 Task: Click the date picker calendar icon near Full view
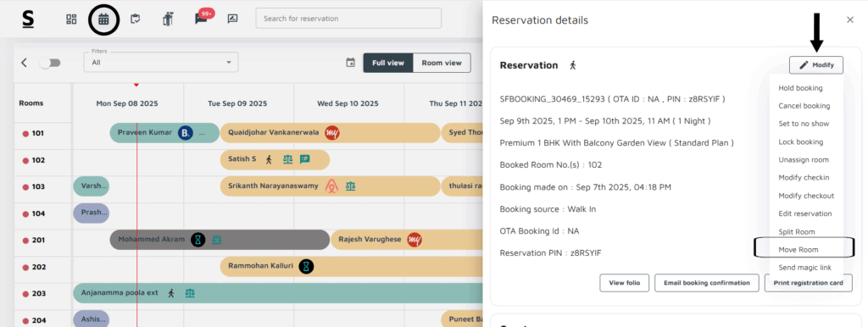click(350, 63)
